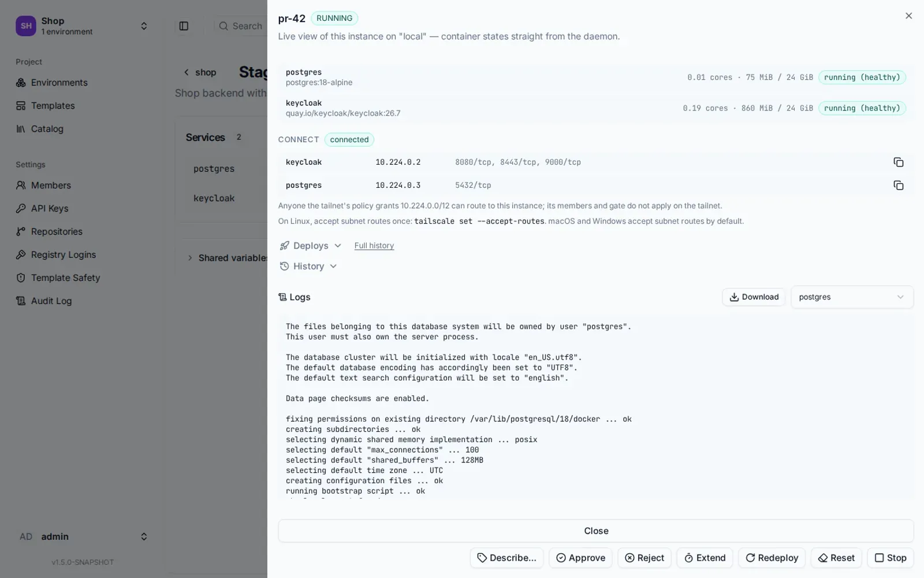
Task: Approve the pr-42 instance
Action: (x=580, y=558)
